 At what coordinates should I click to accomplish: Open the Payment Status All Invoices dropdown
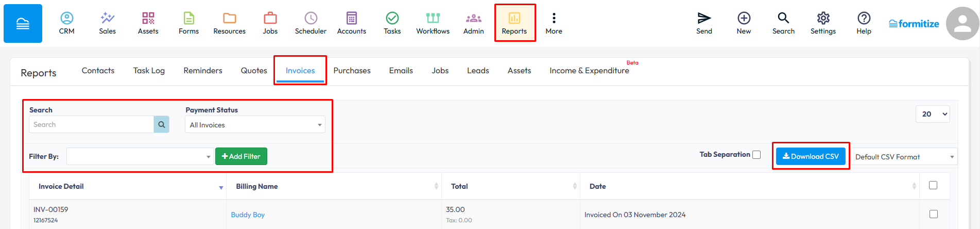(x=255, y=125)
